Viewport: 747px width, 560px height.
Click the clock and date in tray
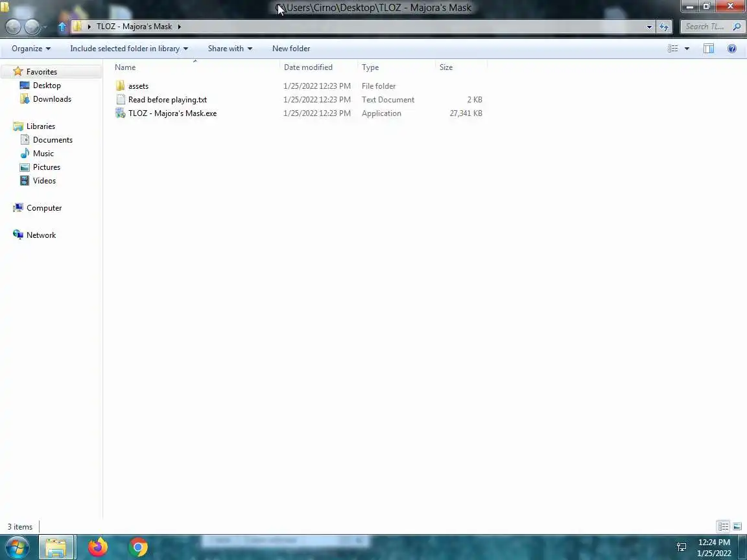(x=714, y=548)
